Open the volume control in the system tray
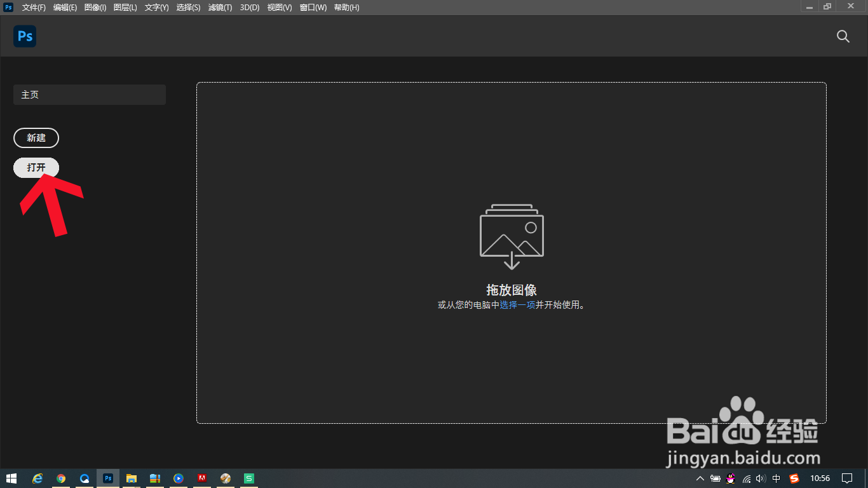 click(761, 478)
